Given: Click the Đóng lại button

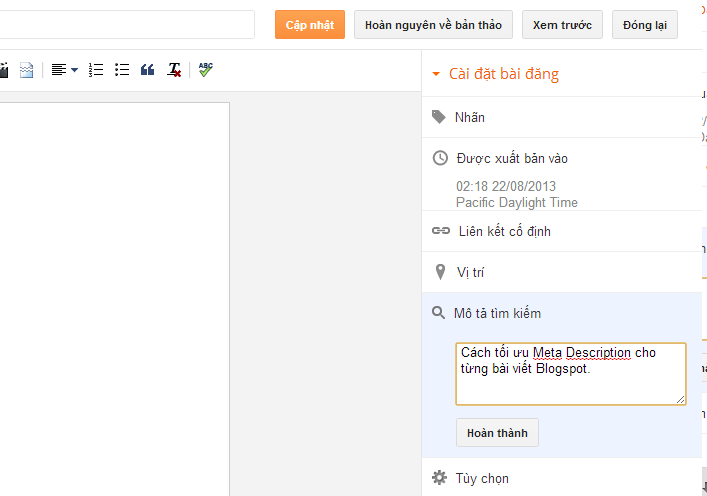Looking at the screenshot, I should (x=645, y=25).
